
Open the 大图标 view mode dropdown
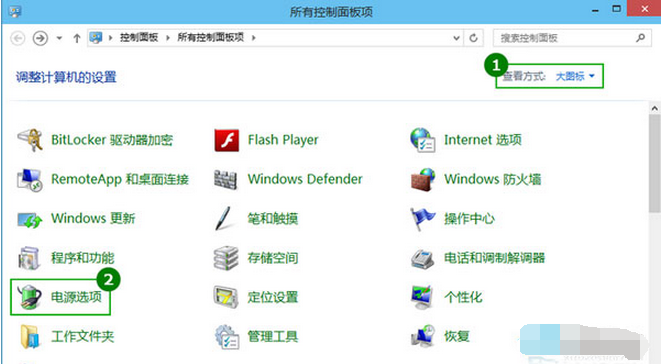[x=575, y=76]
